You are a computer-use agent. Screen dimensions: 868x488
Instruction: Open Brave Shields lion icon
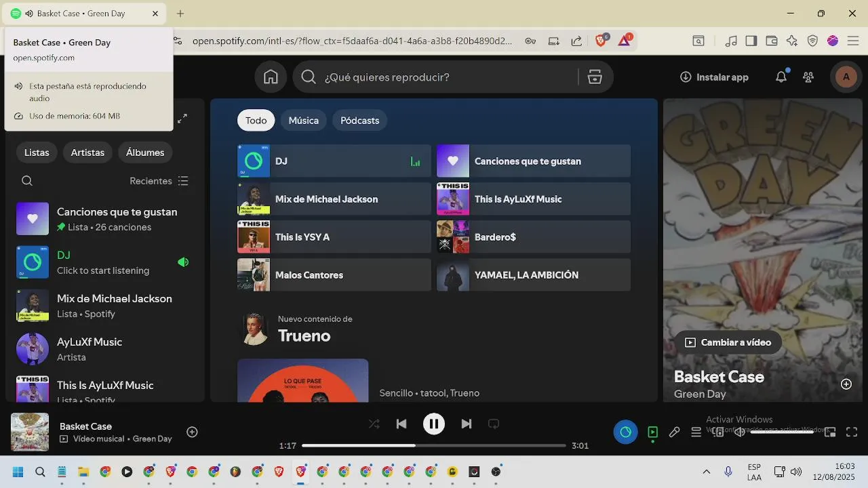pyautogui.click(x=601, y=41)
